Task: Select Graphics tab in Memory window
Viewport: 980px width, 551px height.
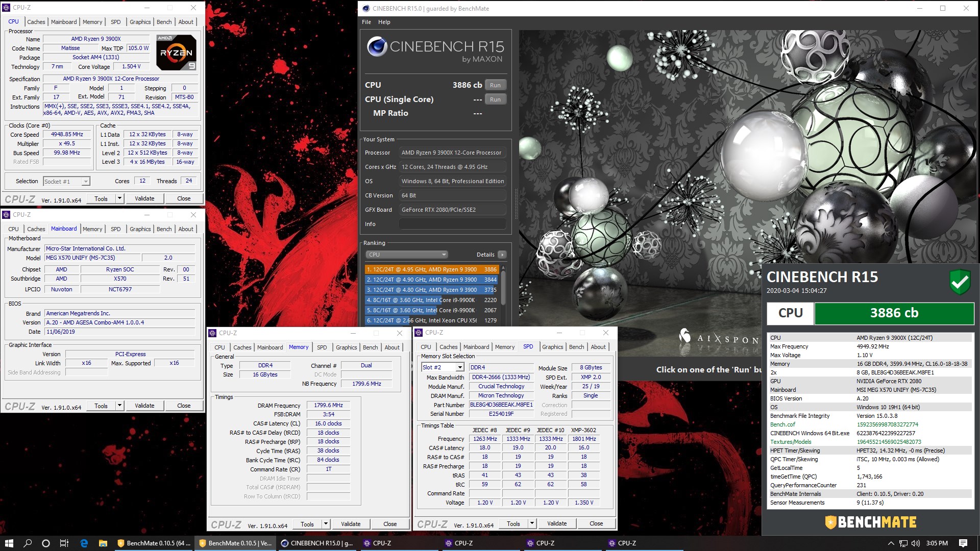Action: click(x=347, y=347)
